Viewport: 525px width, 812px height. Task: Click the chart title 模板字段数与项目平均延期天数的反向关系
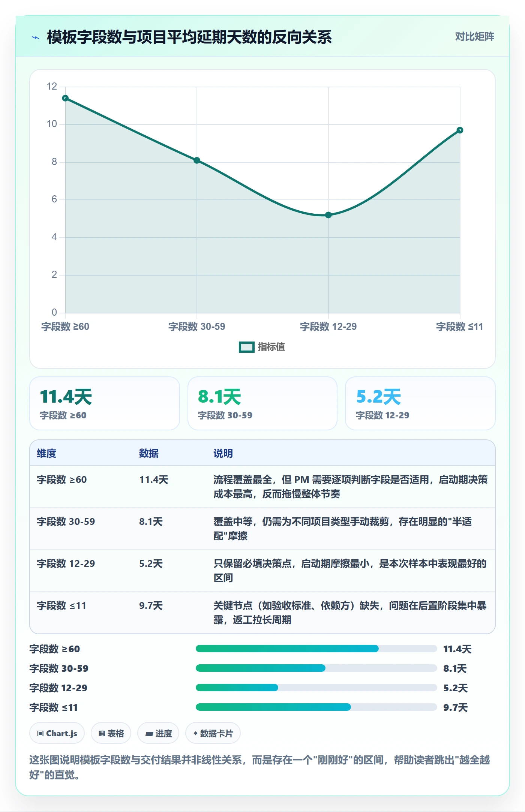click(x=189, y=37)
